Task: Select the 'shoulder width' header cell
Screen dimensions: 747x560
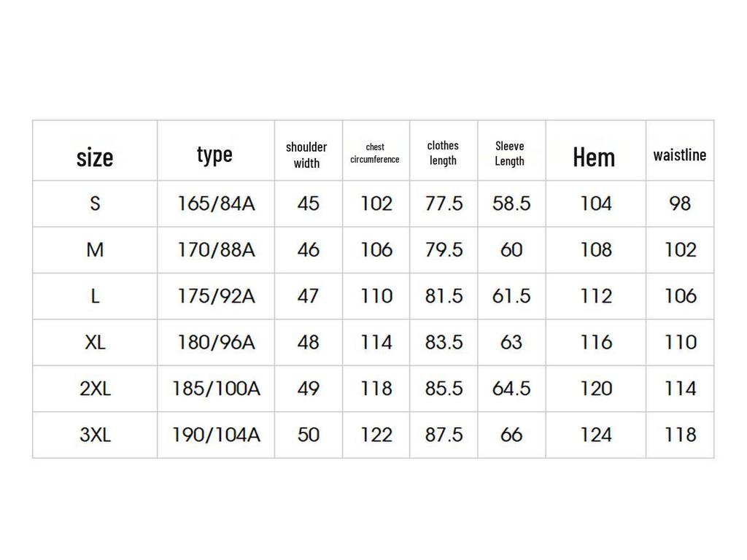Action: pos(306,155)
